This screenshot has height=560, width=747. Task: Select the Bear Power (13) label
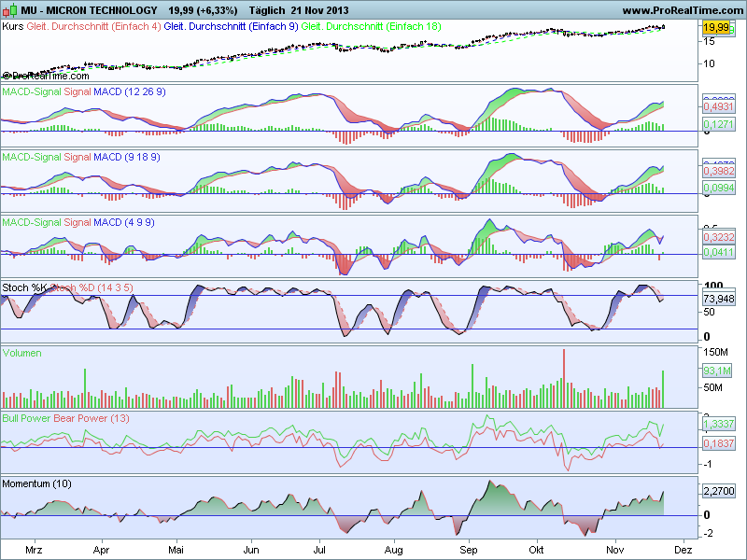92,418
